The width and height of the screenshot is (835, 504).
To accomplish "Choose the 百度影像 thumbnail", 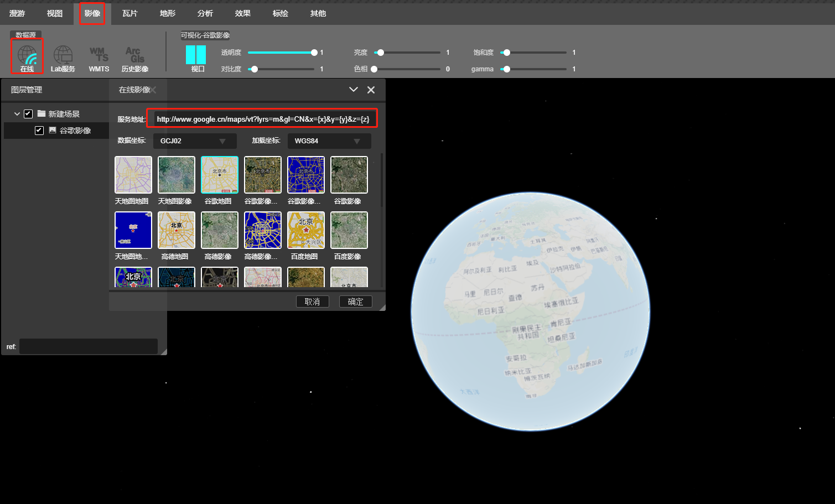I will tap(349, 230).
